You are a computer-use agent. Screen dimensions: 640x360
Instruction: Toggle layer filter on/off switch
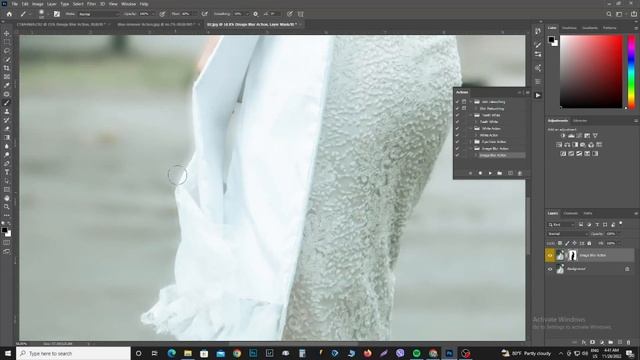pyautogui.click(x=621, y=224)
